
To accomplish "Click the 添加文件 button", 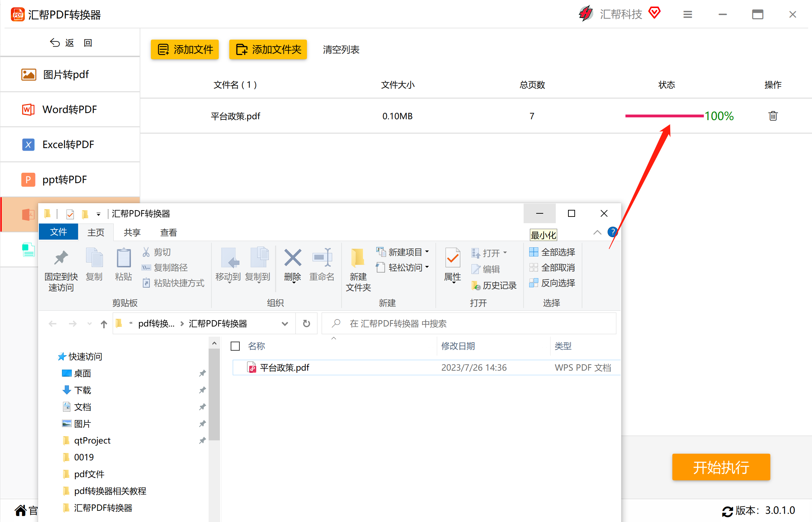I will (x=185, y=49).
